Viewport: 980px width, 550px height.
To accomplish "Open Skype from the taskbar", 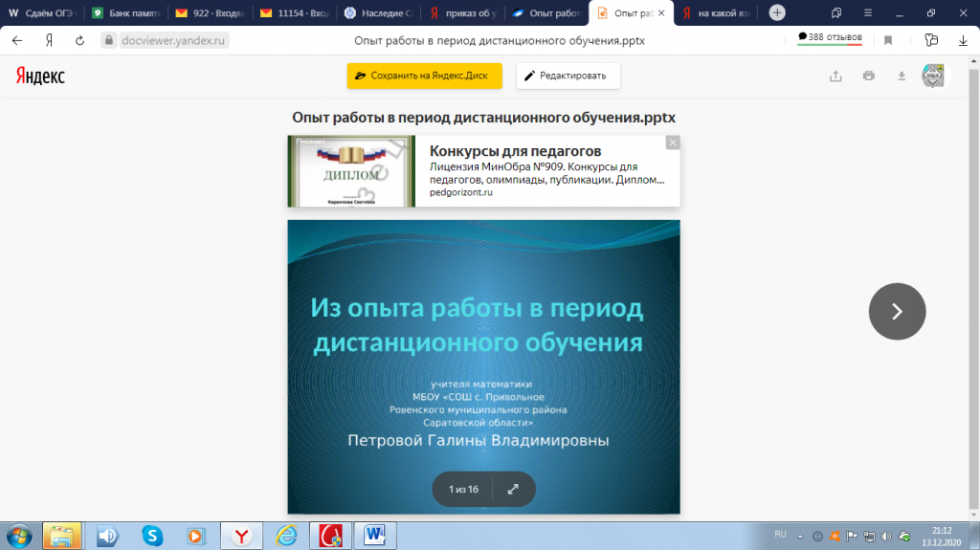I will coord(152,536).
